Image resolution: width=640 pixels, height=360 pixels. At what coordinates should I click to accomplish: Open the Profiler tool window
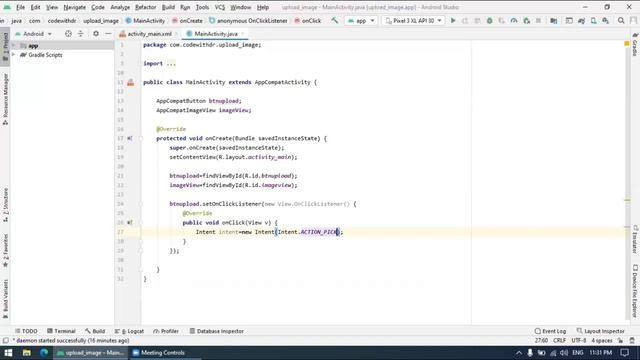[166, 331]
